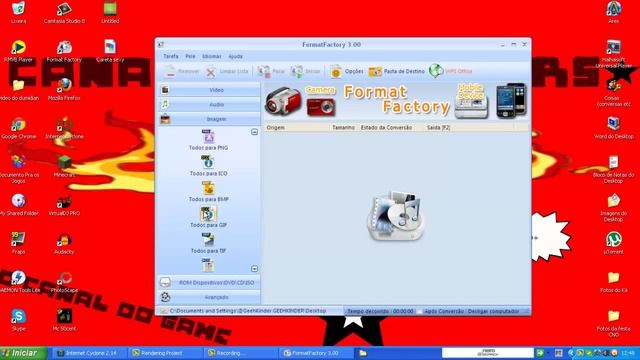Open Fotos da Ka desktop folder

[x=613, y=282]
